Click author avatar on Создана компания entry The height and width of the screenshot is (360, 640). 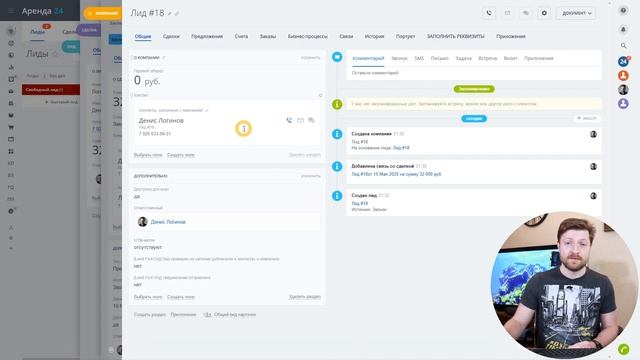[x=593, y=134]
